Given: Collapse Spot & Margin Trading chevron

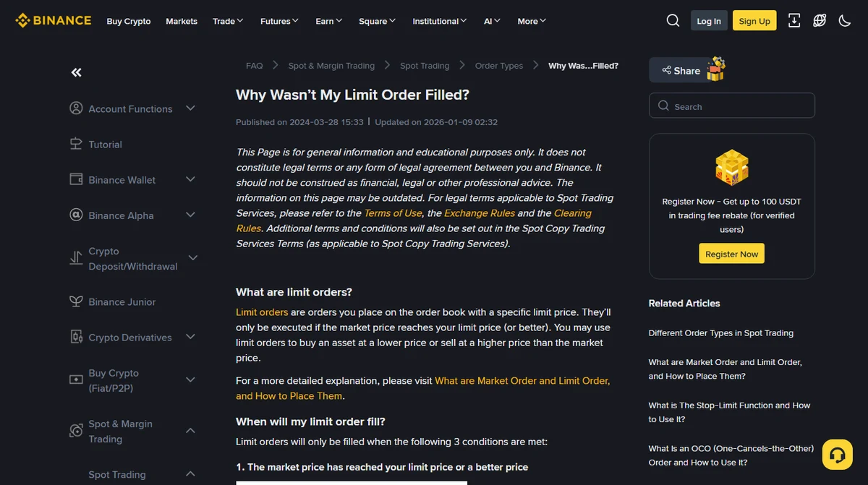Looking at the screenshot, I should point(190,431).
